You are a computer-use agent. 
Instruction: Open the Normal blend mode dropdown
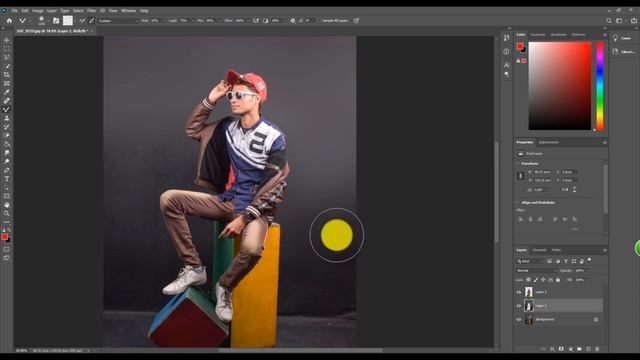tap(536, 271)
